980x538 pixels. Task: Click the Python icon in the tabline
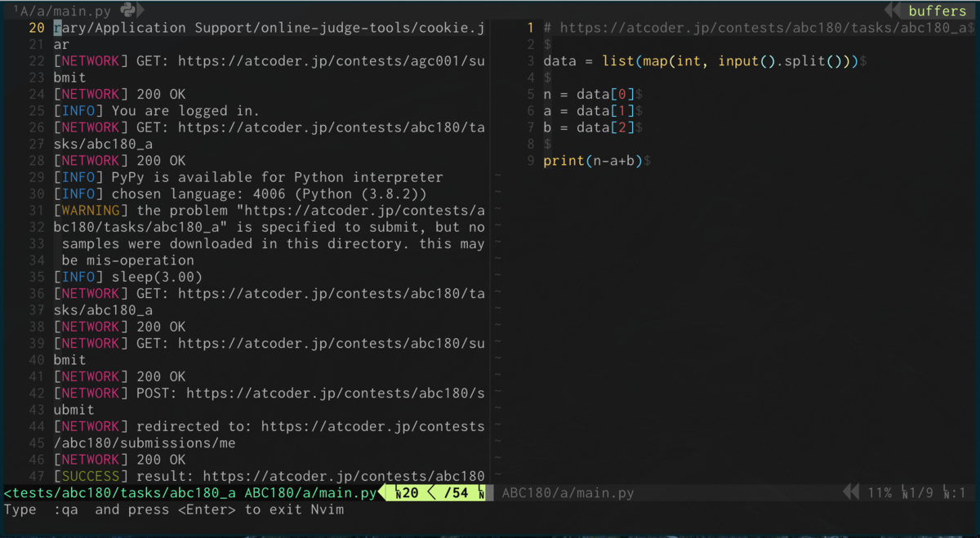click(x=127, y=10)
